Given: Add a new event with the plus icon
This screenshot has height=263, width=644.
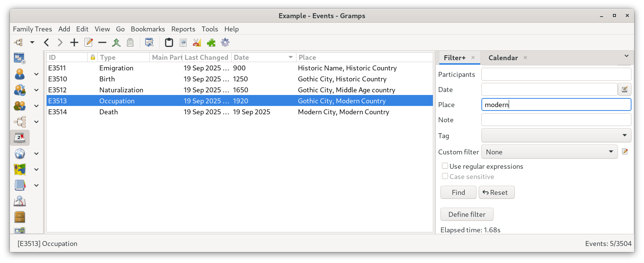Looking at the screenshot, I should [74, 42].
